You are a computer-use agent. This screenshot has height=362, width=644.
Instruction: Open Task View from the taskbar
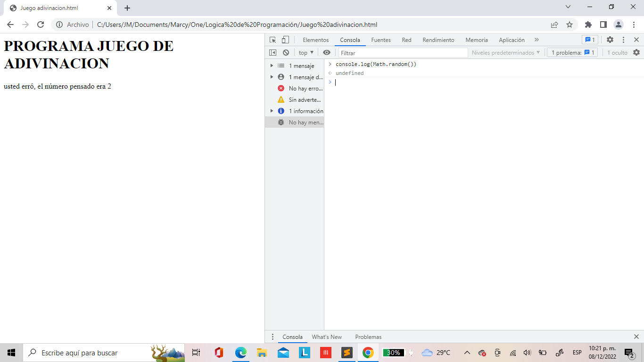(196, 353)
